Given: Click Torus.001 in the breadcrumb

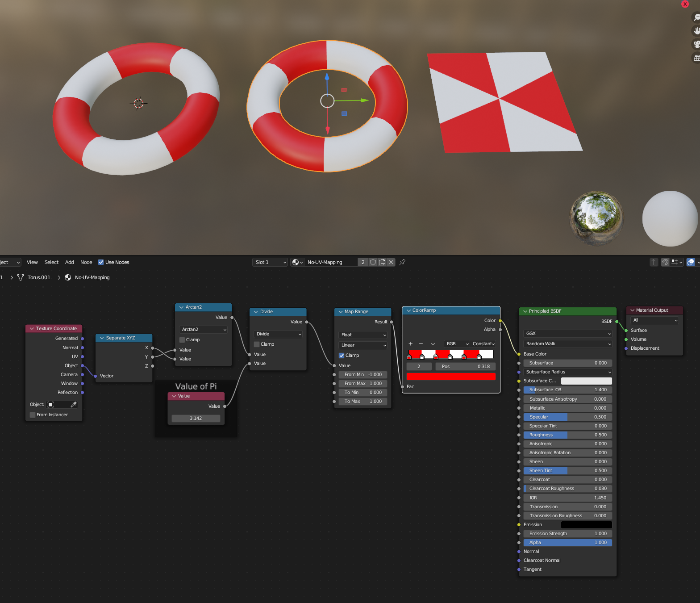Looking at the screenshot, I should 39,277.
